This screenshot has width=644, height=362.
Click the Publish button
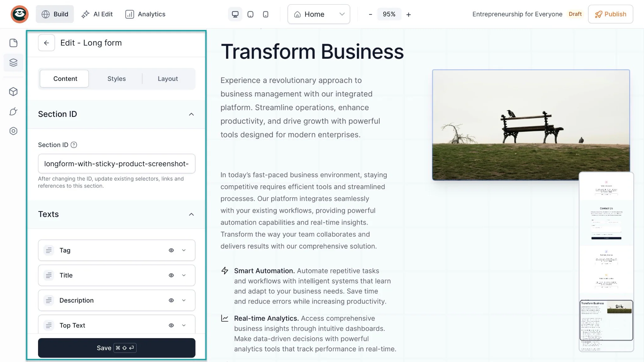click(610, 14)
